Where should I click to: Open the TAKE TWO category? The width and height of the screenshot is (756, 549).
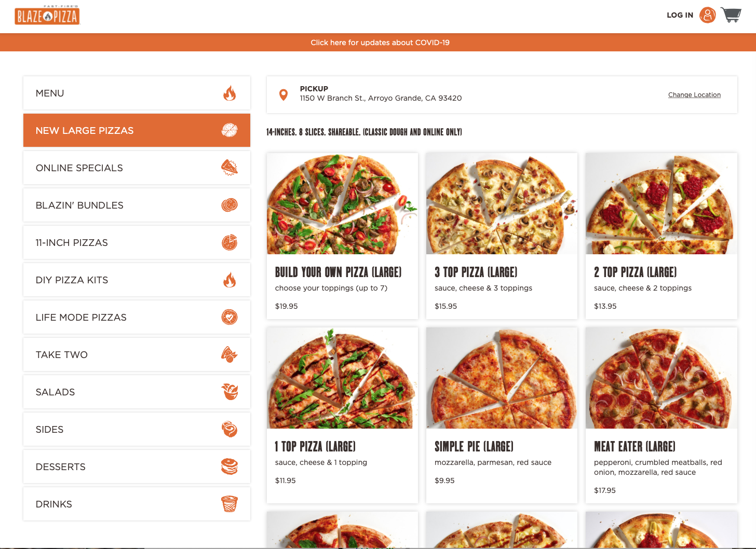(x=137, y=354)
